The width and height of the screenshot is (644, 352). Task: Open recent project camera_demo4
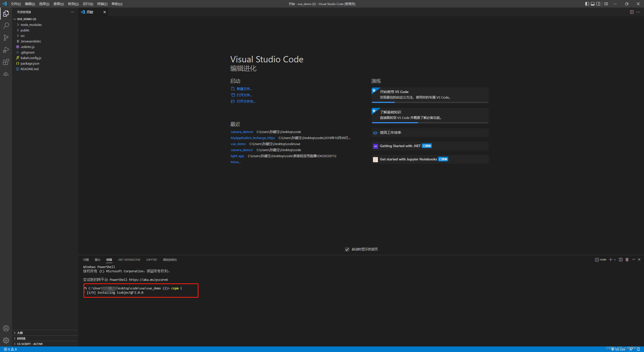coord(242,132)
